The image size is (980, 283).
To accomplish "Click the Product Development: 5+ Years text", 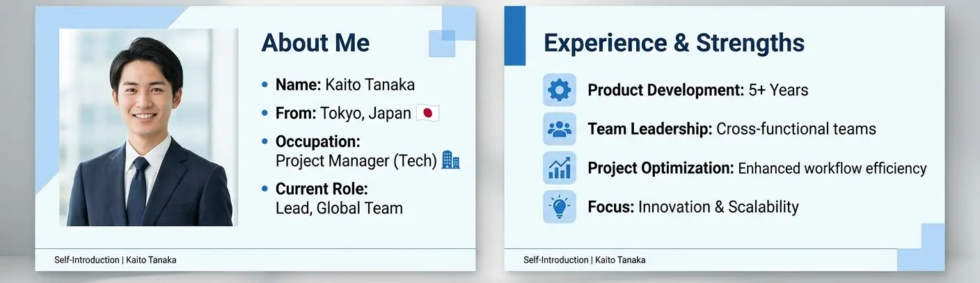I will 698,90.
